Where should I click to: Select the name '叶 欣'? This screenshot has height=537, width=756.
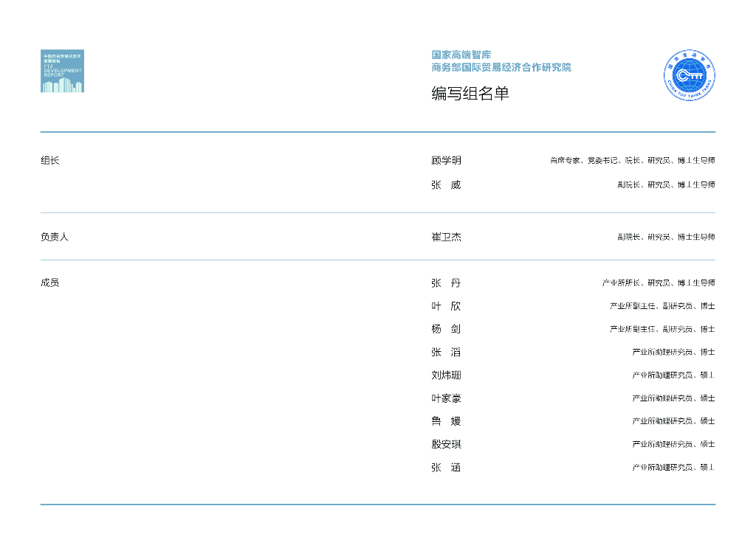446,306
